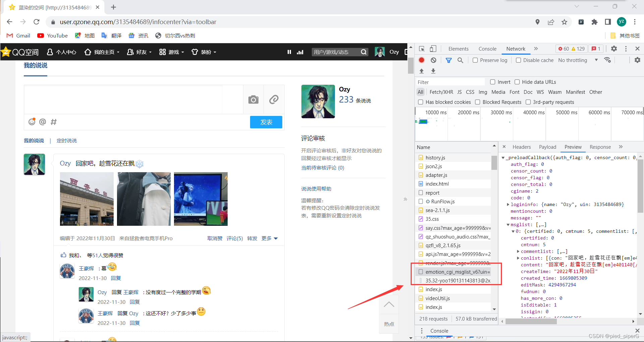Select the inspect element tool in DevTools
Image resolution: width=644 pixels, height=342 pixels.
tap(421, 49)
